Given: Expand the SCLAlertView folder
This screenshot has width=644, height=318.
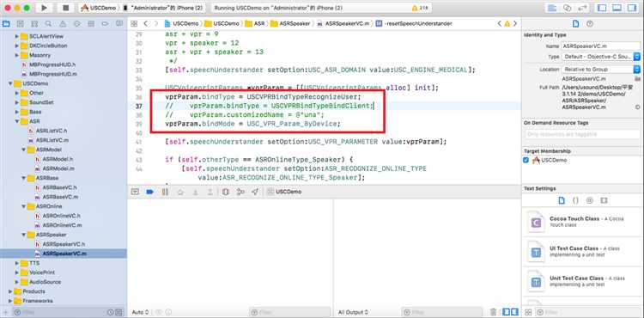Looking at the screenshot, I should click(x=17, y=36).
